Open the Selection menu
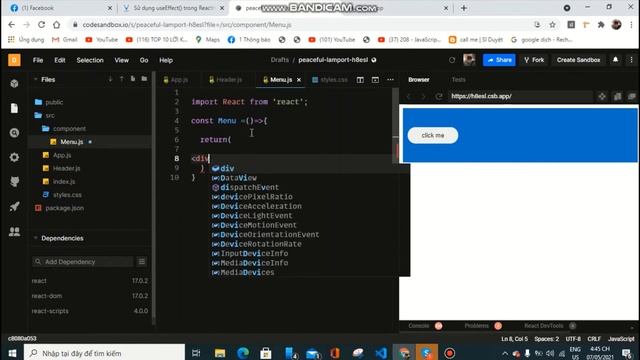The image size is (640, 360). [x=90, y=60]
